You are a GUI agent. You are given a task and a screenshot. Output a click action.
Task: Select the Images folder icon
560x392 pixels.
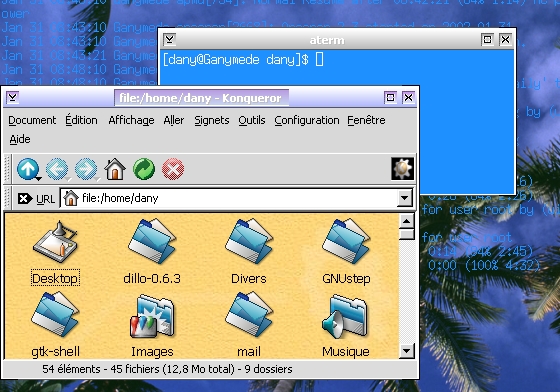tap(152, 317)
